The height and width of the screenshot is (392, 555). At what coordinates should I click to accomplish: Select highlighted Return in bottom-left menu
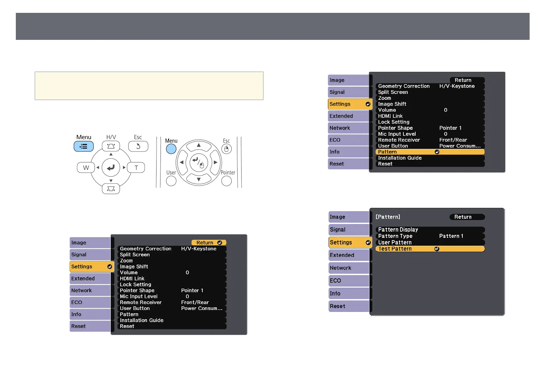(209, 243)
